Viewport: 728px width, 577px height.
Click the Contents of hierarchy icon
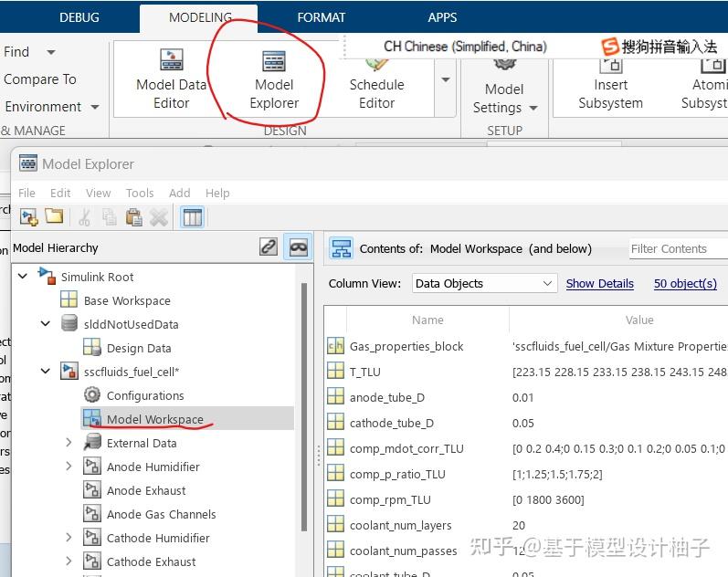[x=342, y=248]
